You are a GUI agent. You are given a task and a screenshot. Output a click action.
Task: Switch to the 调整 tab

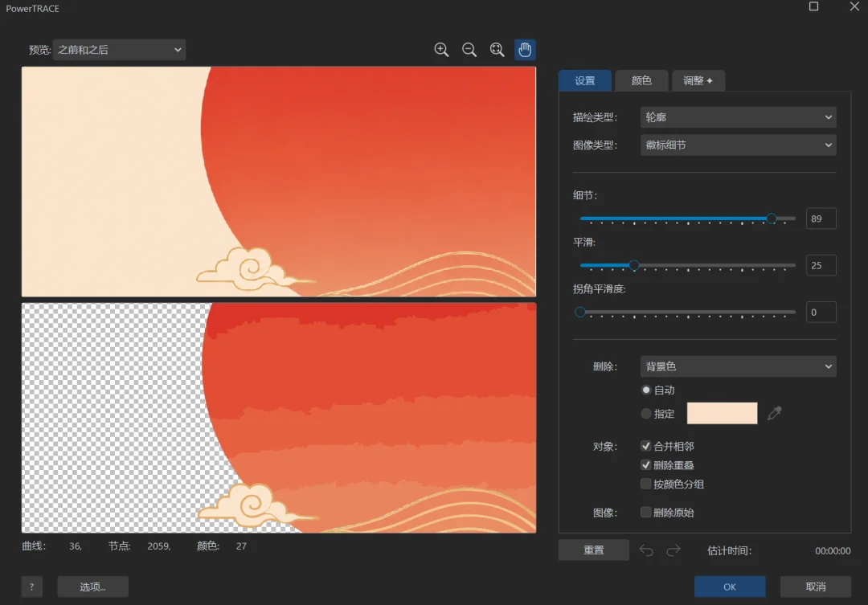pyautogui.click(x=698, y=81)
